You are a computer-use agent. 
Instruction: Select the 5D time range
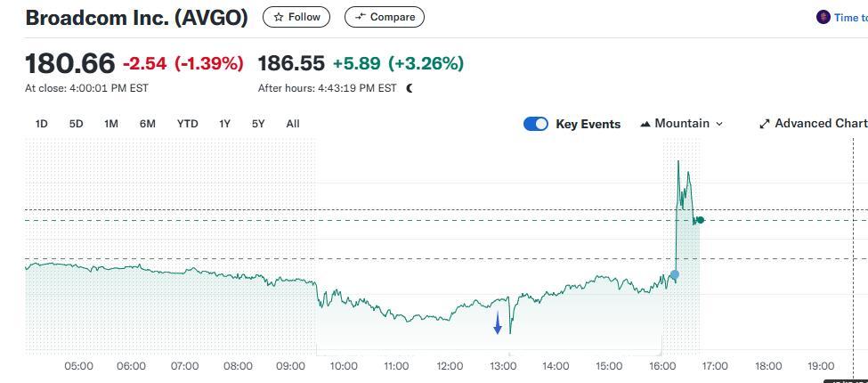(76, 124)
